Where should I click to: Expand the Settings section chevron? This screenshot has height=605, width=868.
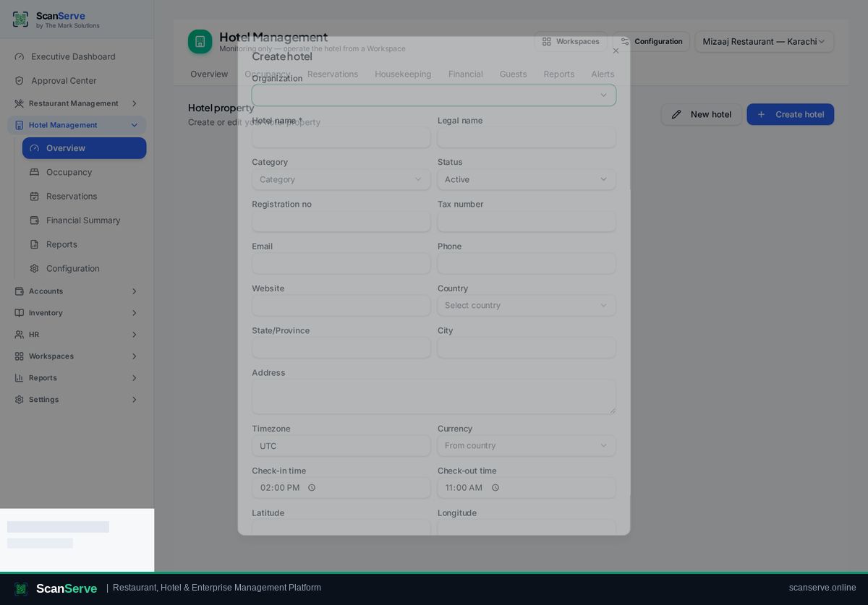pyautogui.click(x=134, y=400)
